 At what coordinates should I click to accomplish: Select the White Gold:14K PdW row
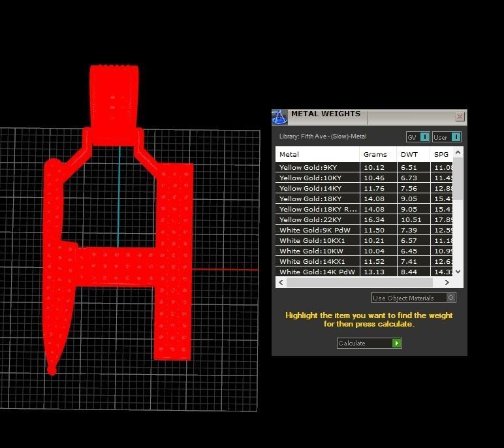[364, 272]
